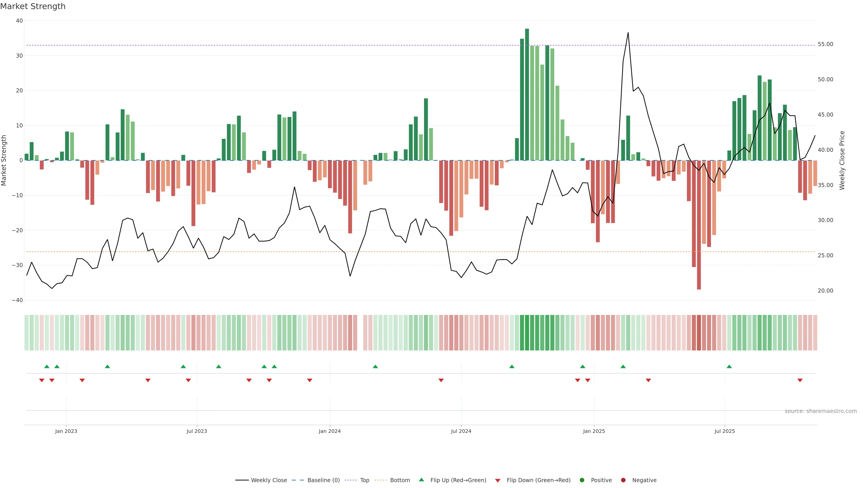Click the leftmost green flip-up triangle marker
Image resolution: width=868 pixels, height=488 pixels.
coord(47,366)
